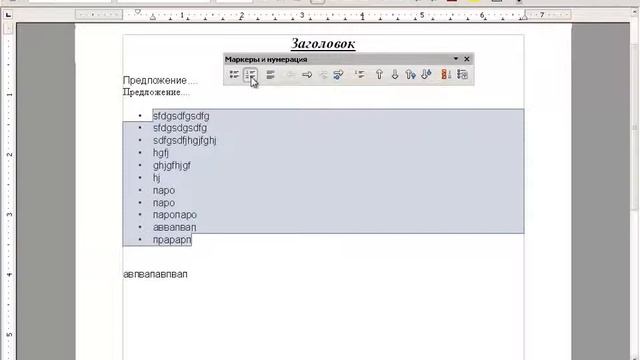
Task: Turn numbering off with the list-off icon
Action: [x=270, y=75]
